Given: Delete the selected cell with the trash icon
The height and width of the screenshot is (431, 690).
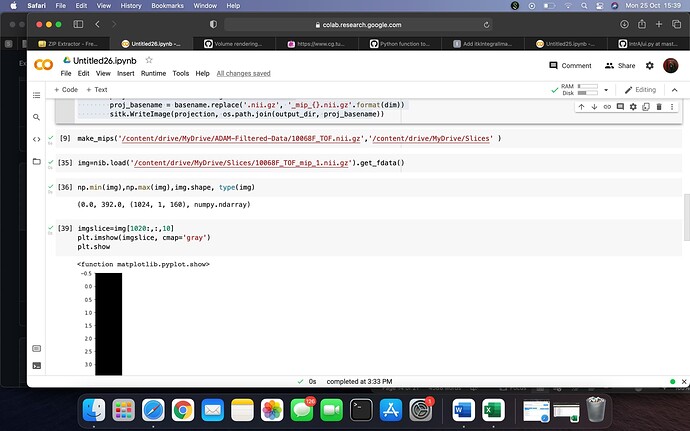Looking at the screenshot, I should point(659,107).
